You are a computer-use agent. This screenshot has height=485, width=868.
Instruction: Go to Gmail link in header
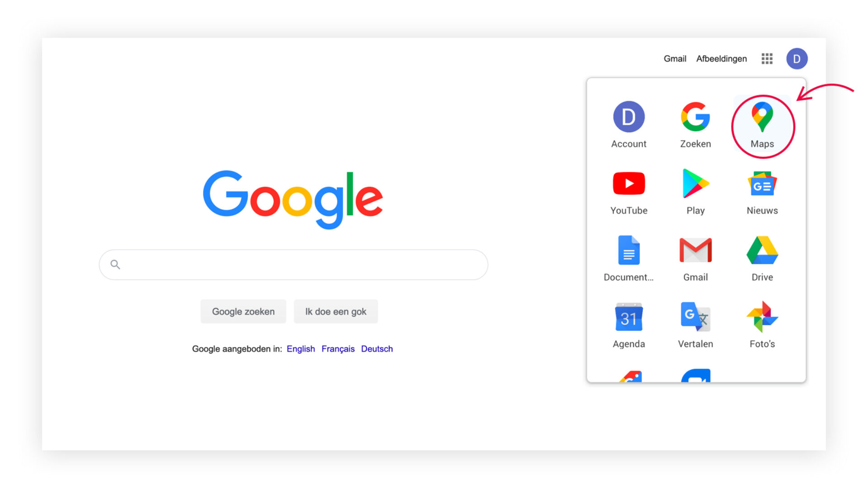coord(675,59)
